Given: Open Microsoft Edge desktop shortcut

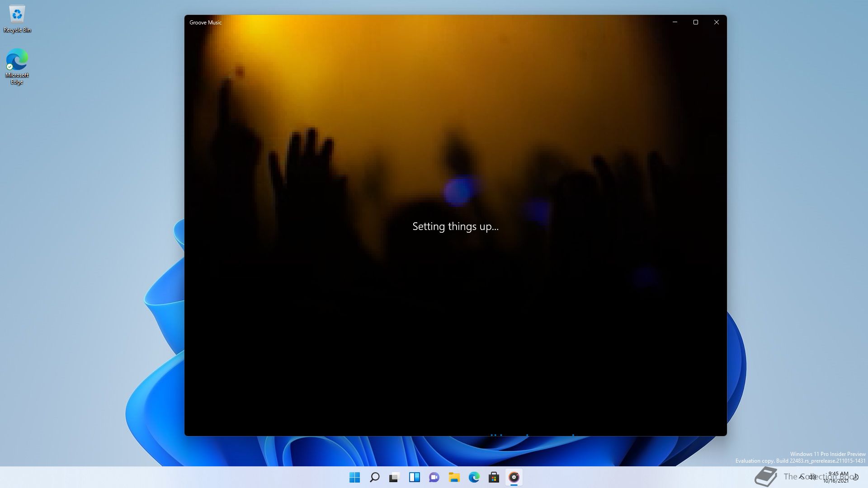Looking at the screenshot, I should (17, 66).
